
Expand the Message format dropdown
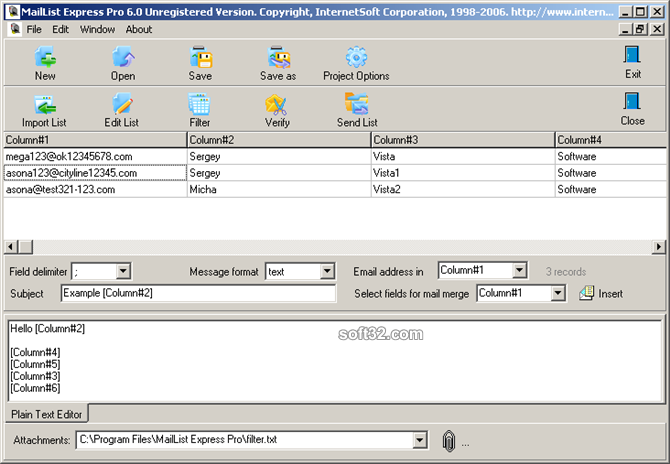tap(327, 271)
